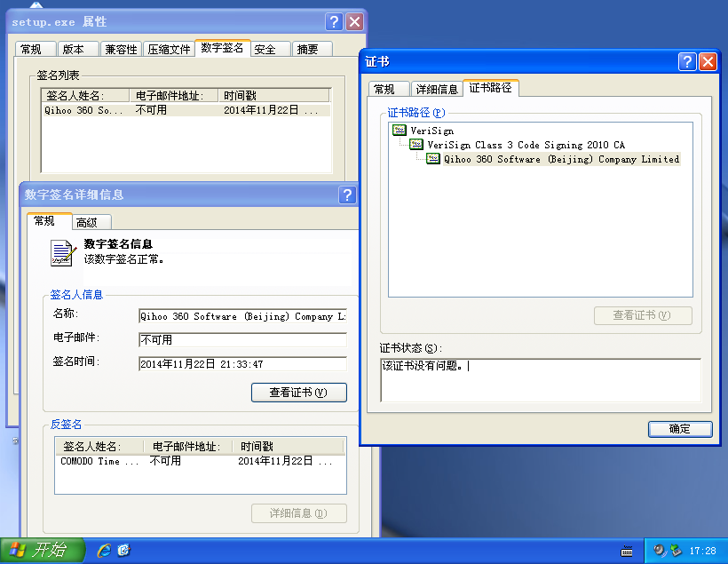Open Internet Explorer from quick launch
Image resolution: width=728 pixels, height=564 pixels.
104,551
